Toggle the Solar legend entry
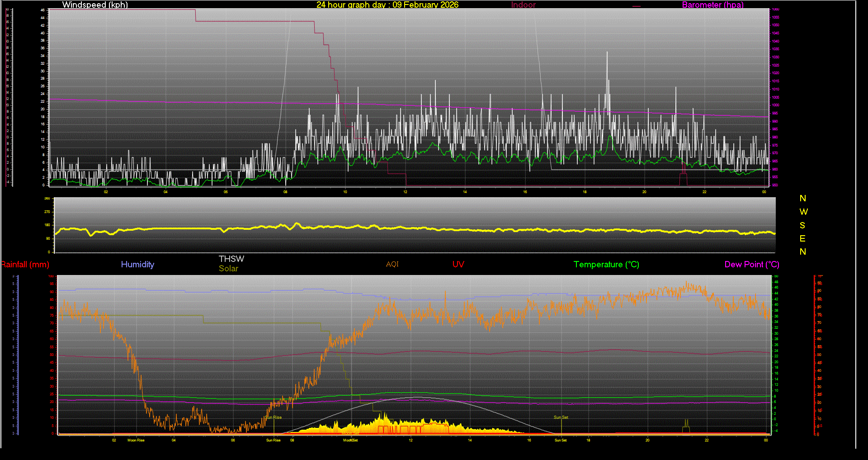Screen dimensions: 868x460 click(x=228, y=268)
